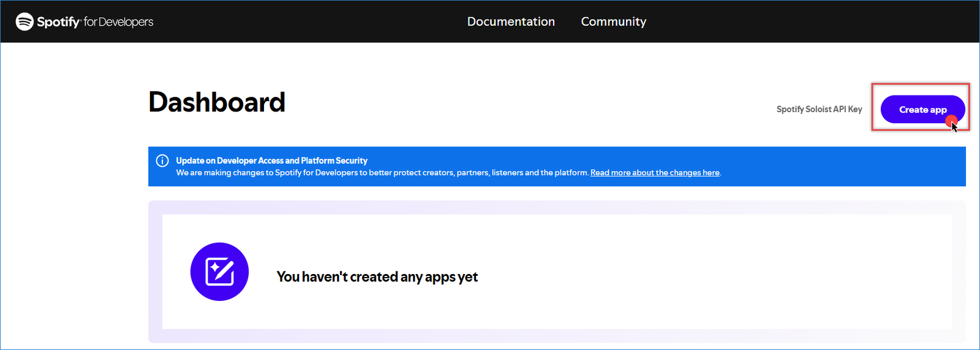This screenshot has height=350, width=980.
Task: Click Update on Developer Access and Platform Security
Action: point(271,161)
